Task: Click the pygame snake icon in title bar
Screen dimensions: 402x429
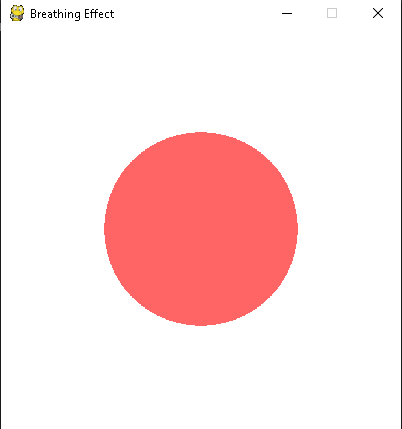Action: point(17,13)
